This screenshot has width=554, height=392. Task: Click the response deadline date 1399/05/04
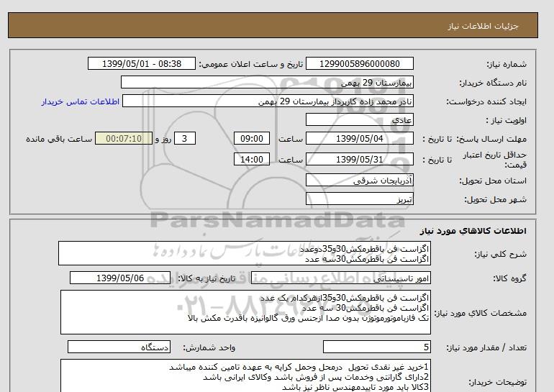coord(359,138)
